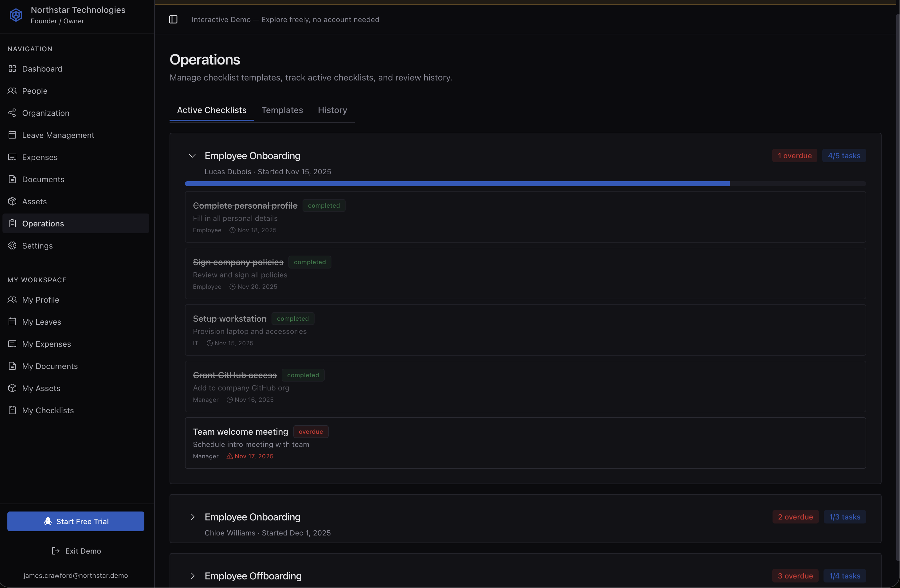Click the My Checklists clipboard icon
Image resolution: width=900 pixels, height=588 pixels.
click(12, 410)
